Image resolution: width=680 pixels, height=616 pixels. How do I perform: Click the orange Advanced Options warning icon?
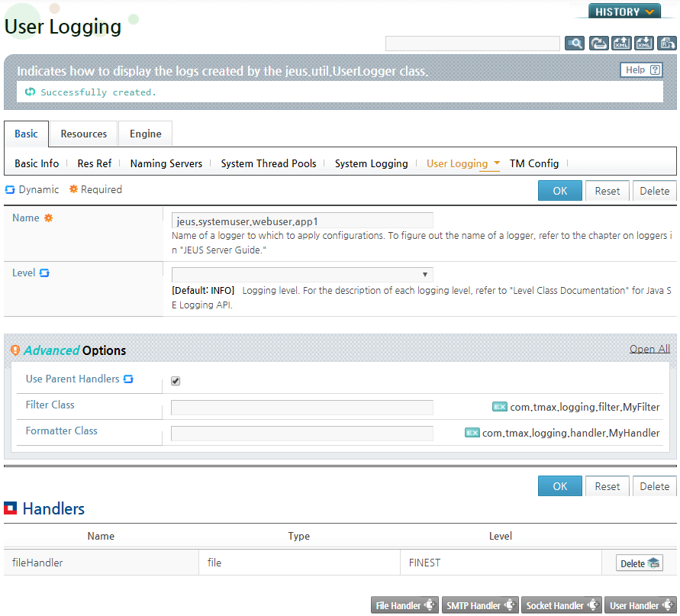click(x=15, y=350)
